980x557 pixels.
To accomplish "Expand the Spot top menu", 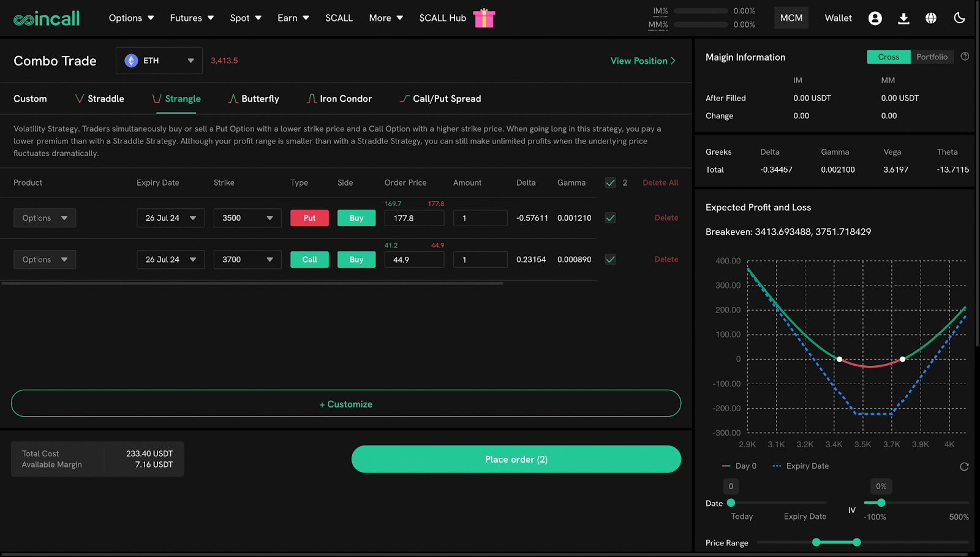I will point(246,18).
